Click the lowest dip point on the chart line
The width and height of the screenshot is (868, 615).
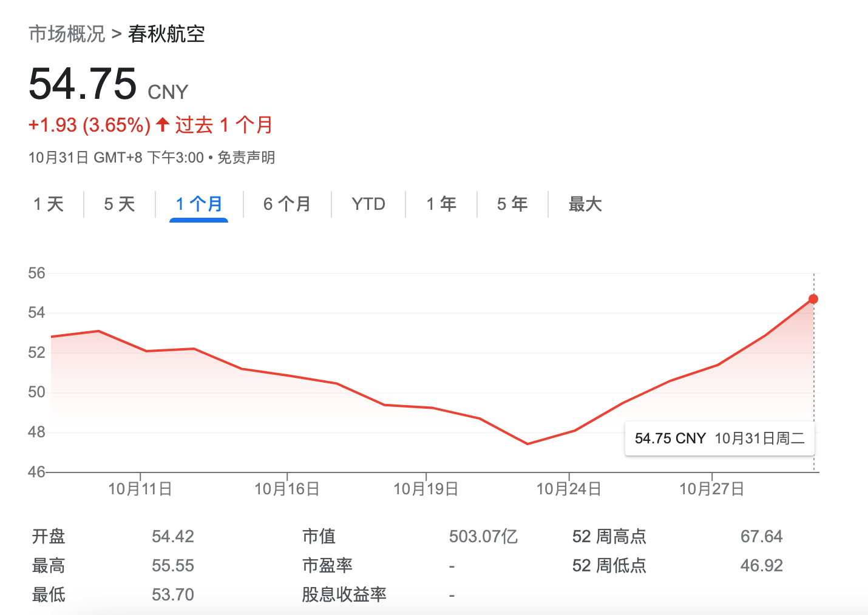(x=527, y=444)
